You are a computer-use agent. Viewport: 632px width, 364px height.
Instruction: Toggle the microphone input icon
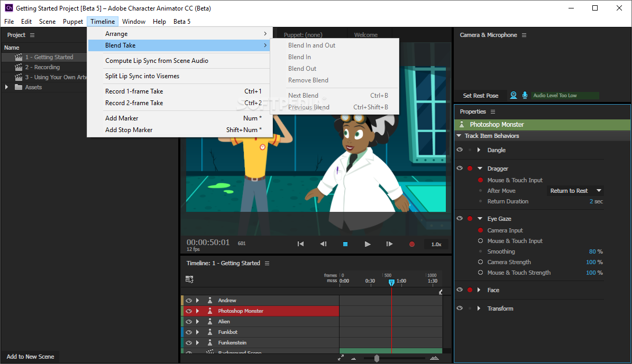pyautogui.click(x=525, y=95)
